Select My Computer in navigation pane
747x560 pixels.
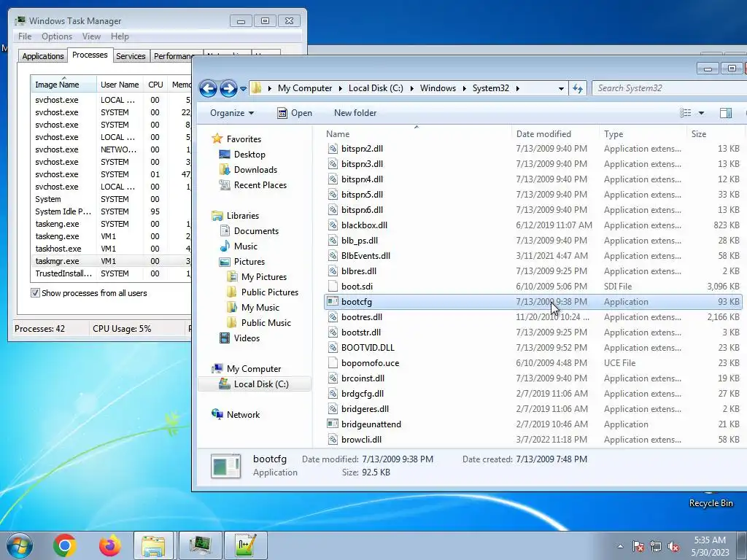[253, 368]
